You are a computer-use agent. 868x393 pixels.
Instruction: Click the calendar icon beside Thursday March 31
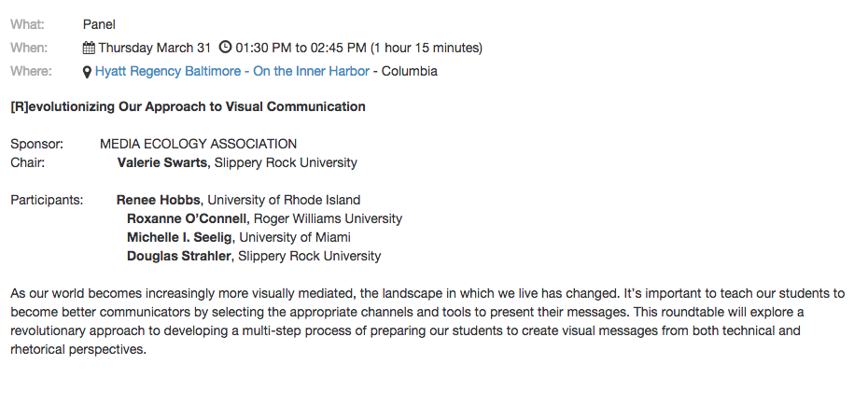click(89, 49)
